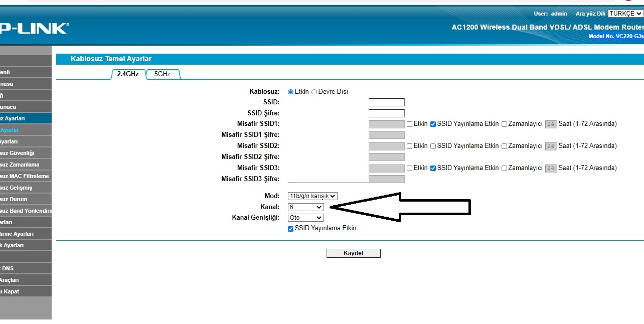Screen dimensions: 644x324
Task: Switch to the 5GHz tab
Action: (162, 74)
